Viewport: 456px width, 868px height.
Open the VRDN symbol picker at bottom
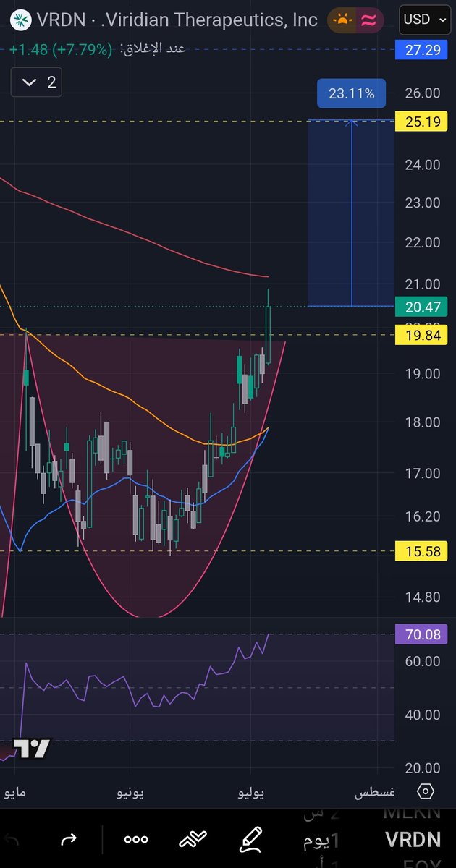pyautogui.click(x=411, y=839)
